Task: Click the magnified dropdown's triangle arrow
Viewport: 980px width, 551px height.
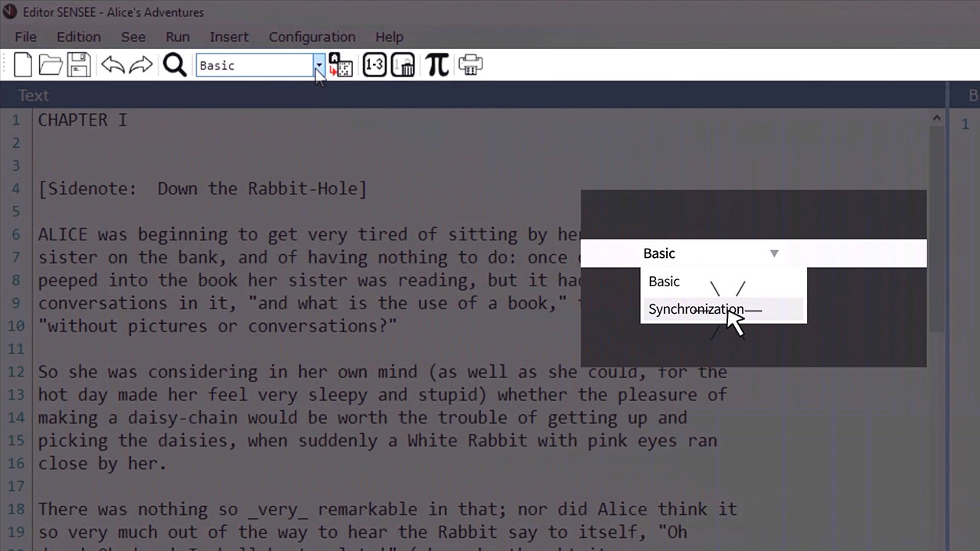Action: 774,253
